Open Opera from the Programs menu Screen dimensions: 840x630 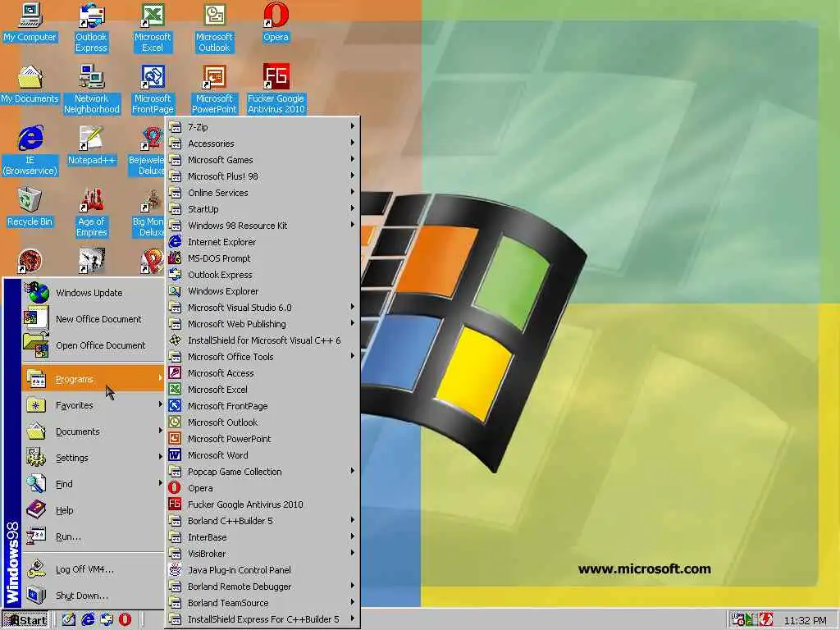(x=262, y=488)
